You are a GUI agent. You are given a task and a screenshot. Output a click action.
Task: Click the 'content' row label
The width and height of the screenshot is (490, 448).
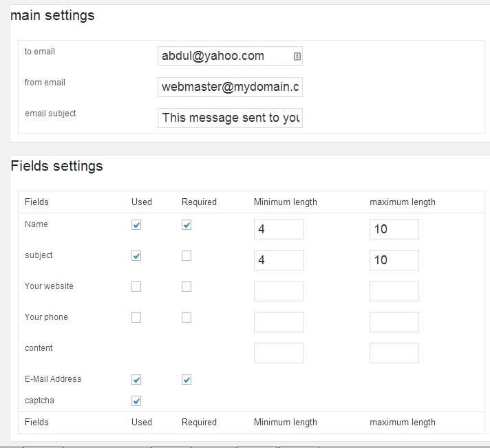pos(39,348)
